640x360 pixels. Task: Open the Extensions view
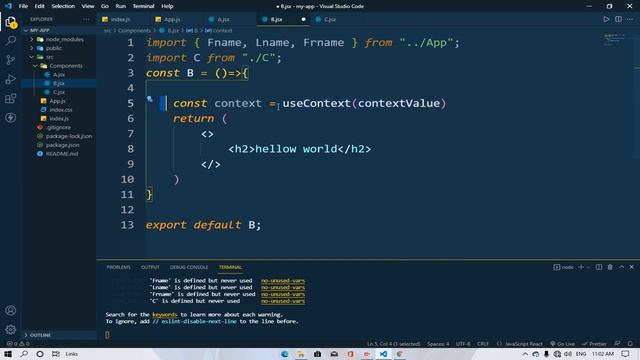point(11,98)
